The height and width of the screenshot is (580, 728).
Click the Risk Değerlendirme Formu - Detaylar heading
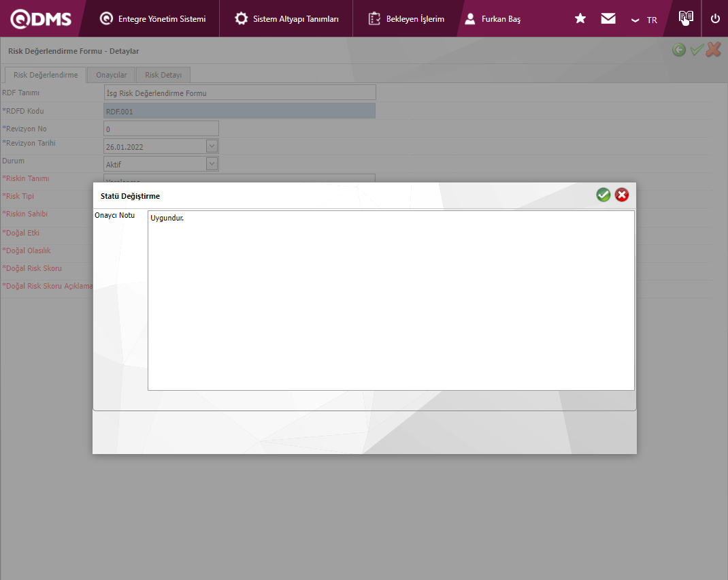pos(73,51)
